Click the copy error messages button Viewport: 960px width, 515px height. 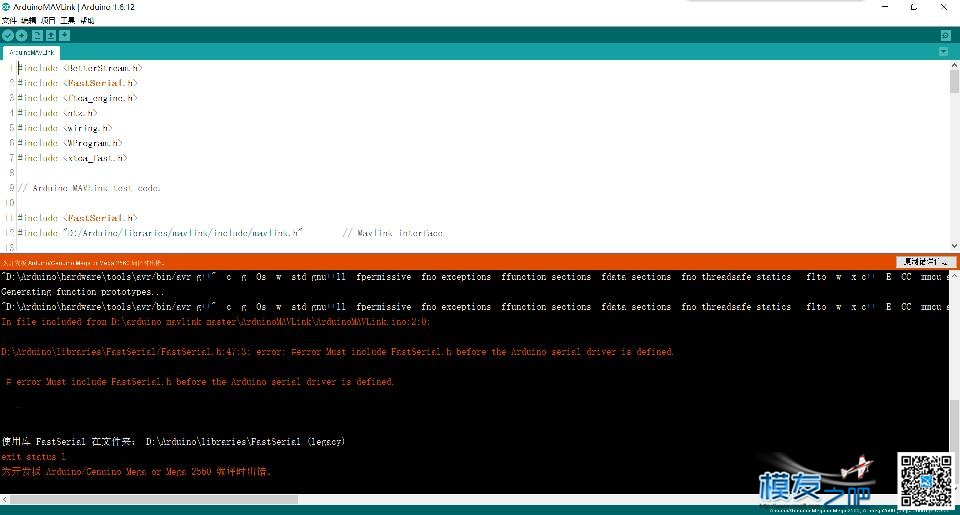click(926, 262)
